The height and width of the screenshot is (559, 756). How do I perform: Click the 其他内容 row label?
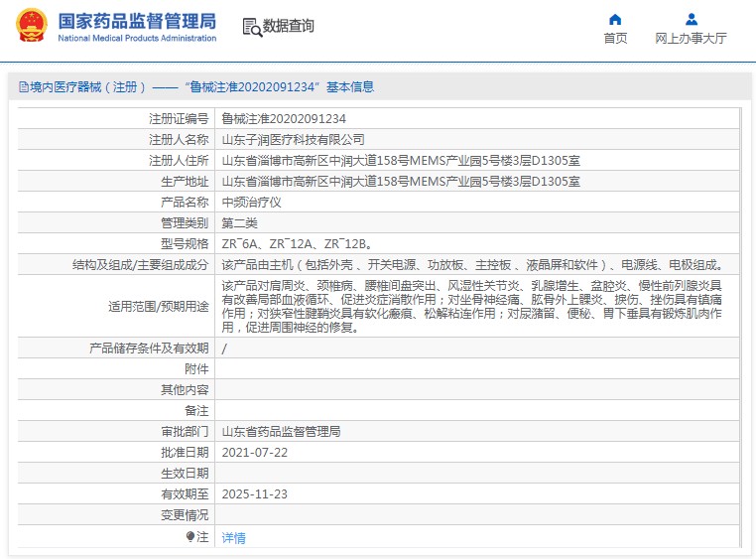(x=185, y=389)
